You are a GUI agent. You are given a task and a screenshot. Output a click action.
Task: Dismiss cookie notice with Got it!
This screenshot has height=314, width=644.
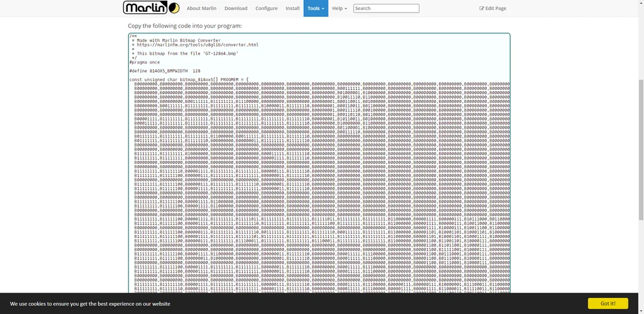click(608, 303)
